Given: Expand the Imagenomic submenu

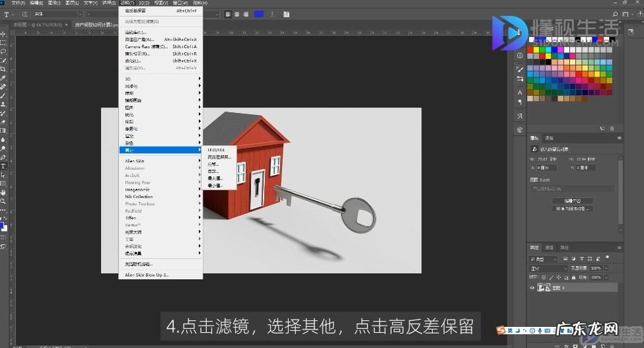Looking at the screenshot, I should 161,190.
